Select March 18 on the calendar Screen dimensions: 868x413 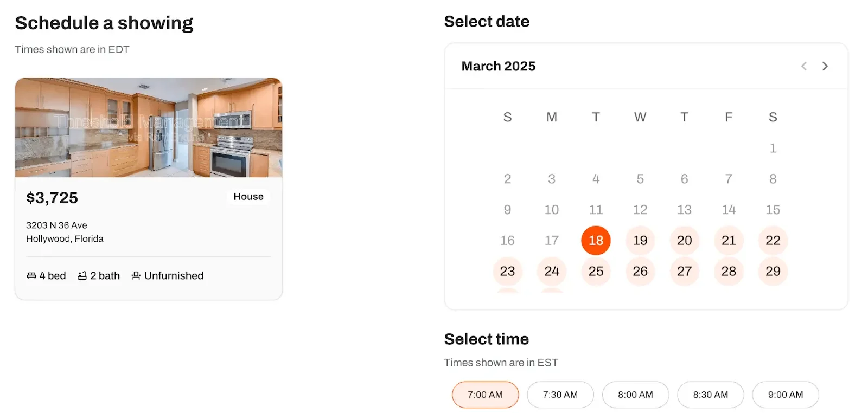pos(596,240)
